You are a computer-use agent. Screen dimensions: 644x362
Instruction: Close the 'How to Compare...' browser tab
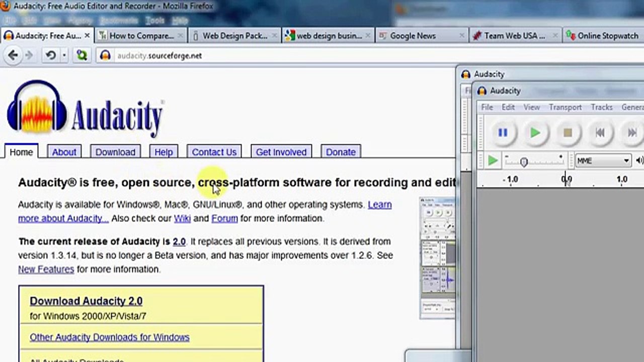point(181,36)
